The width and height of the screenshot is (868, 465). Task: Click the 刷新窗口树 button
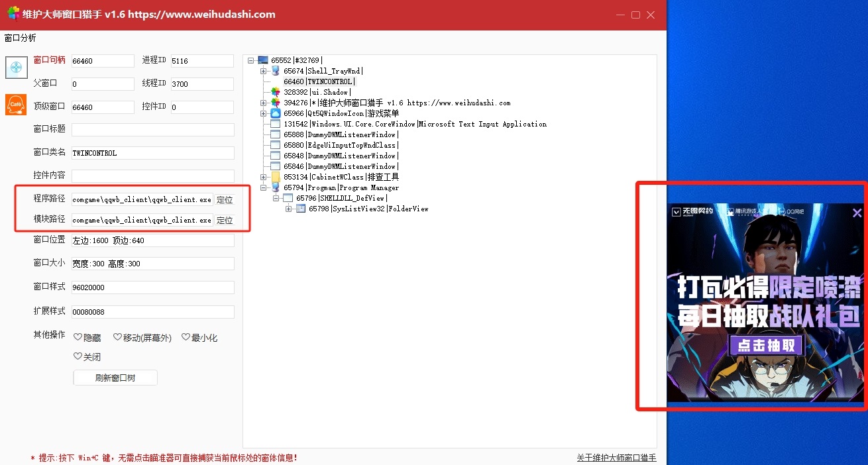pyautogui.click(x=115, y=378)
